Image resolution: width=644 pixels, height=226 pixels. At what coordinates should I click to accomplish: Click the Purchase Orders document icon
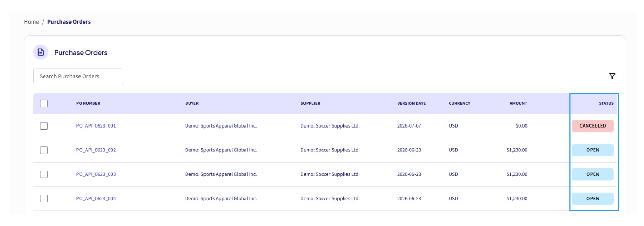(41, 52)
